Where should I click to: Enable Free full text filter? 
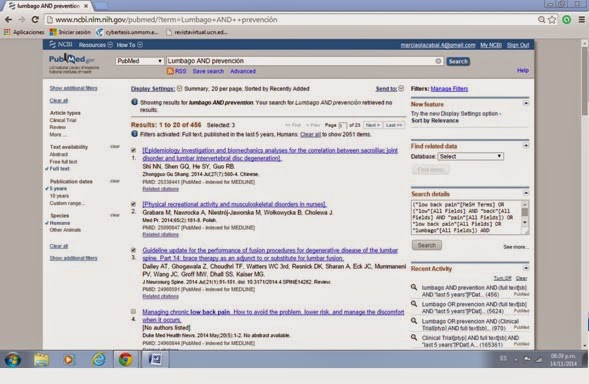coord(63,162)
